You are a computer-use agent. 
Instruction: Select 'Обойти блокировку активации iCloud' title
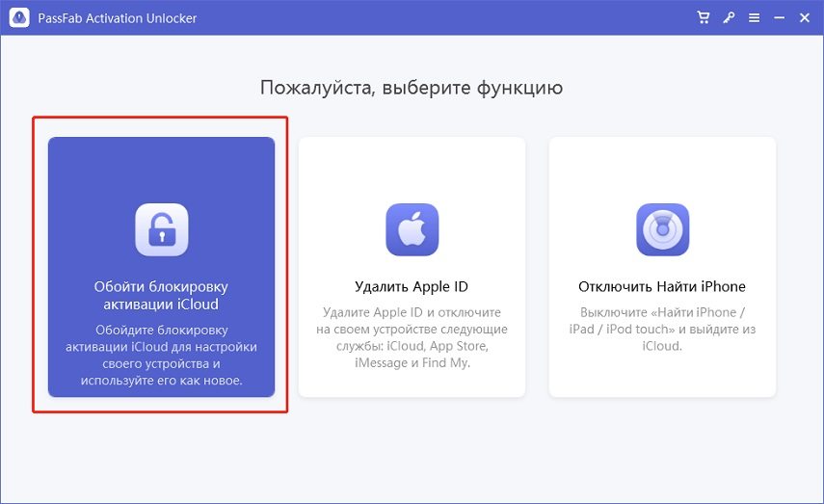coord(161,295)
